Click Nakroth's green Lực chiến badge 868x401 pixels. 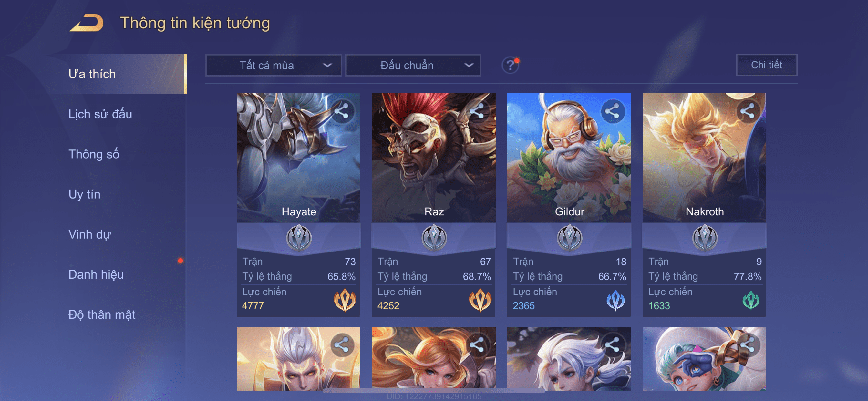point(751,300)
